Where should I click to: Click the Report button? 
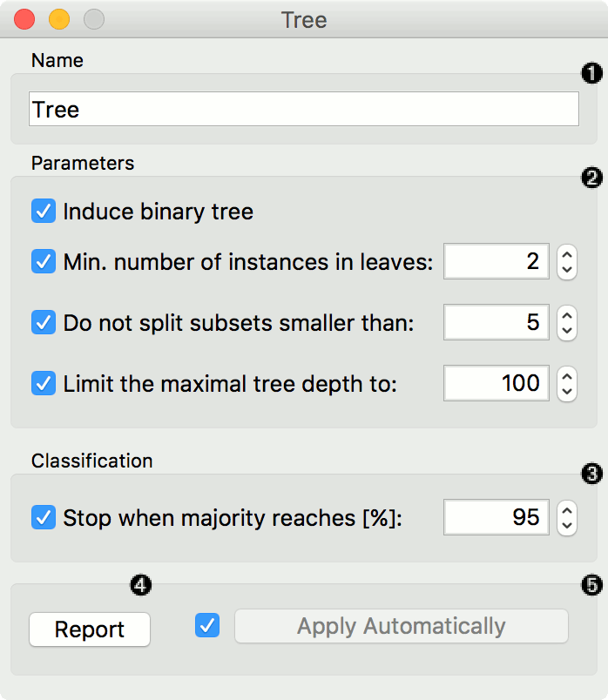[90, 629]
